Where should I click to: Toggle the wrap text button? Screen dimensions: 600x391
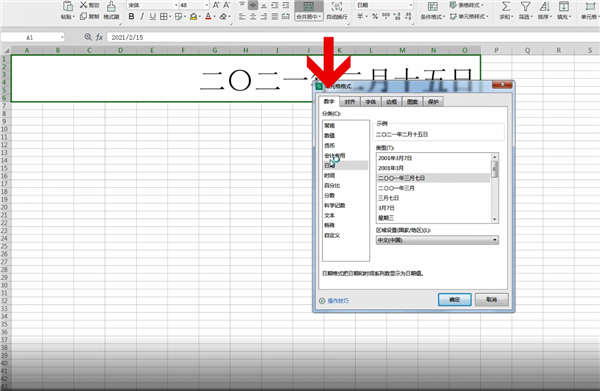pos(337,10)
